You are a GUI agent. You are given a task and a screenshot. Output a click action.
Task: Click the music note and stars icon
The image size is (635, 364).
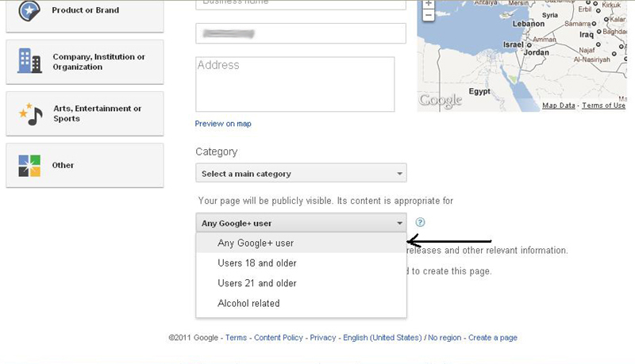30,114
